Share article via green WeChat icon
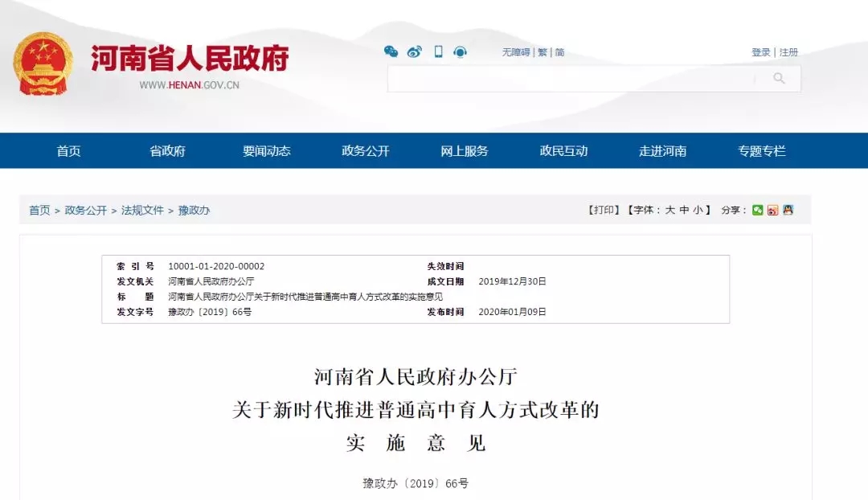Viewport: 868px width, 500px height. point(757,210)
